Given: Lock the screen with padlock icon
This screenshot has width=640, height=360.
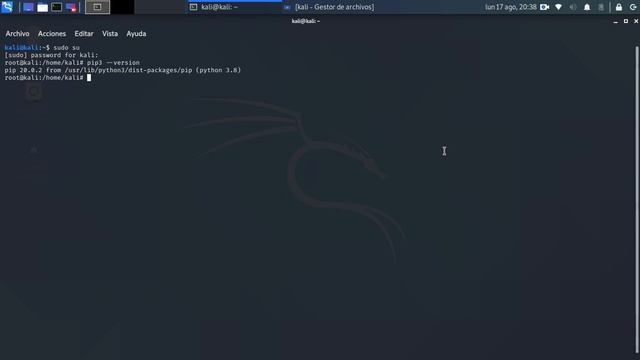Looking at the screenshot, I should pos(619,7).
